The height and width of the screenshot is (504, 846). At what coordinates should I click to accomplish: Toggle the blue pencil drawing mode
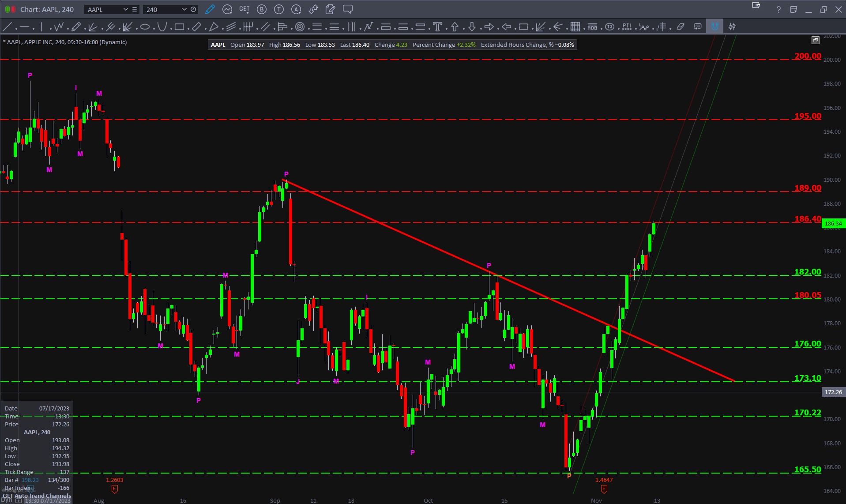pyautogui.click(x=210, y=9)
